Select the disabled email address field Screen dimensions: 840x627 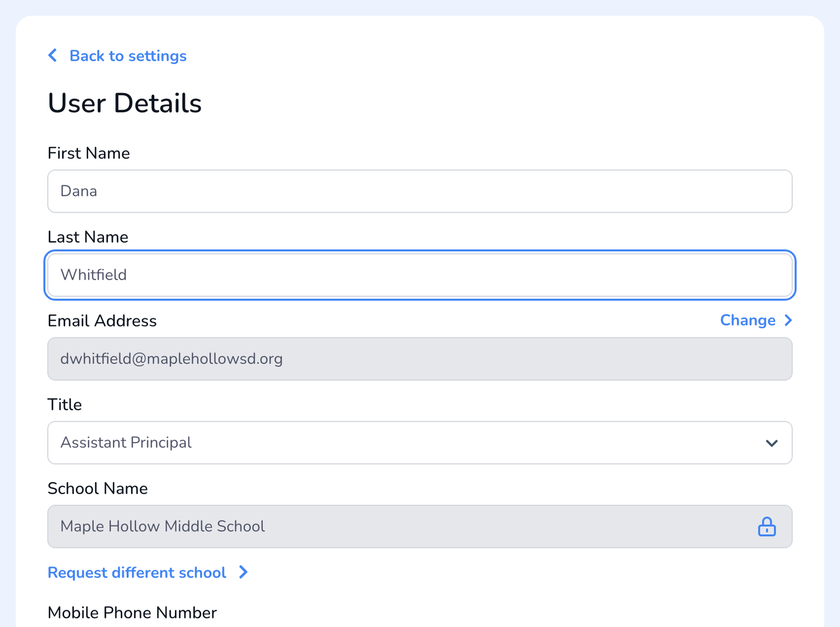tap(420, 359)
